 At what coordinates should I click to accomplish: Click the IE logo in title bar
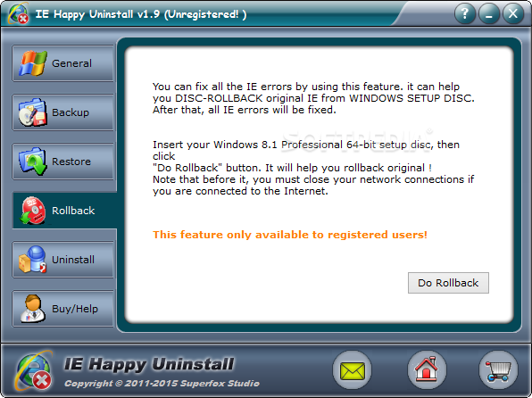[x=19, y=14]
